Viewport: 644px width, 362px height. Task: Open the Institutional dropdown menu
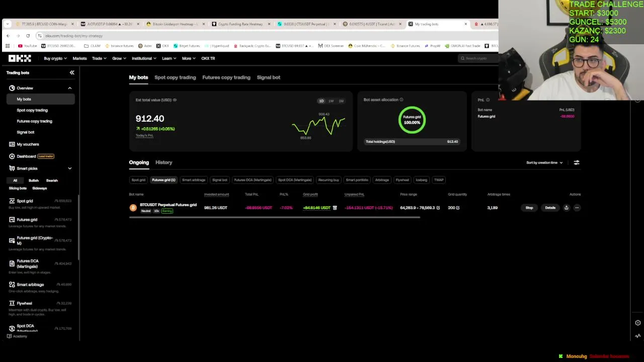tap(144, 58)
